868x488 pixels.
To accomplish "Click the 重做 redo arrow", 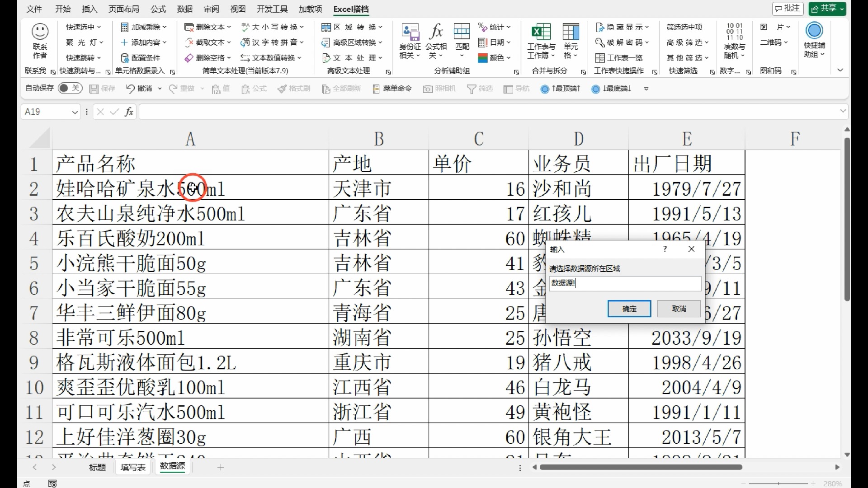I will click(x=173, y=89).
